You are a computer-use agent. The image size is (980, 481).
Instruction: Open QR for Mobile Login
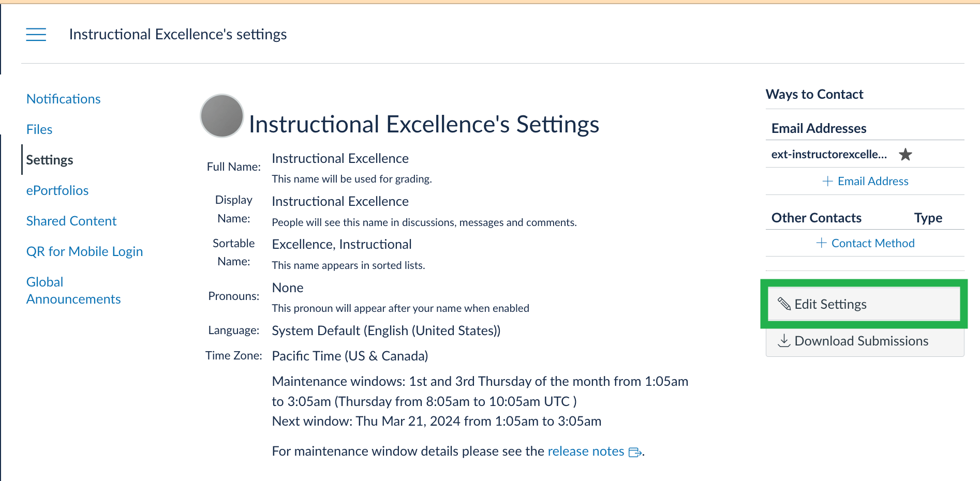pos(84,251)
